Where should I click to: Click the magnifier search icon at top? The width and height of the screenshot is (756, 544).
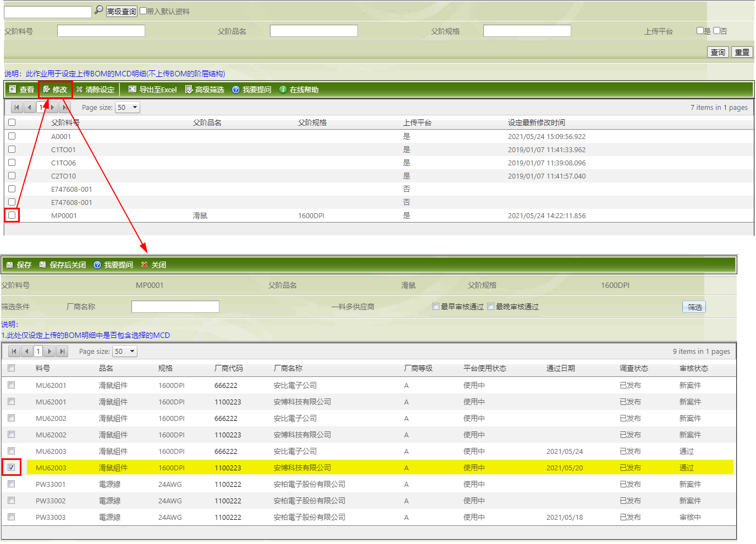tap(99, 10)
